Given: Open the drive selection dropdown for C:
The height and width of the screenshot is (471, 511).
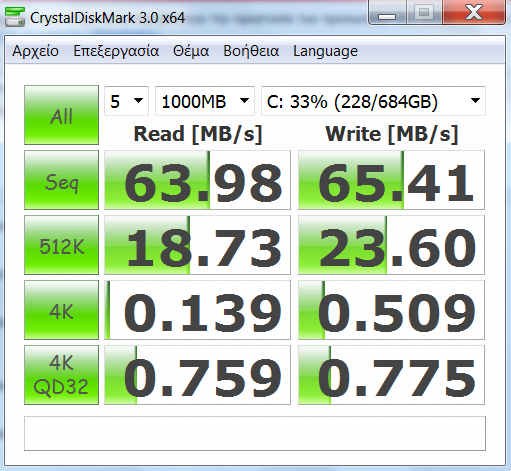Looking at the screenshot, I should click(x=373, y=101).
